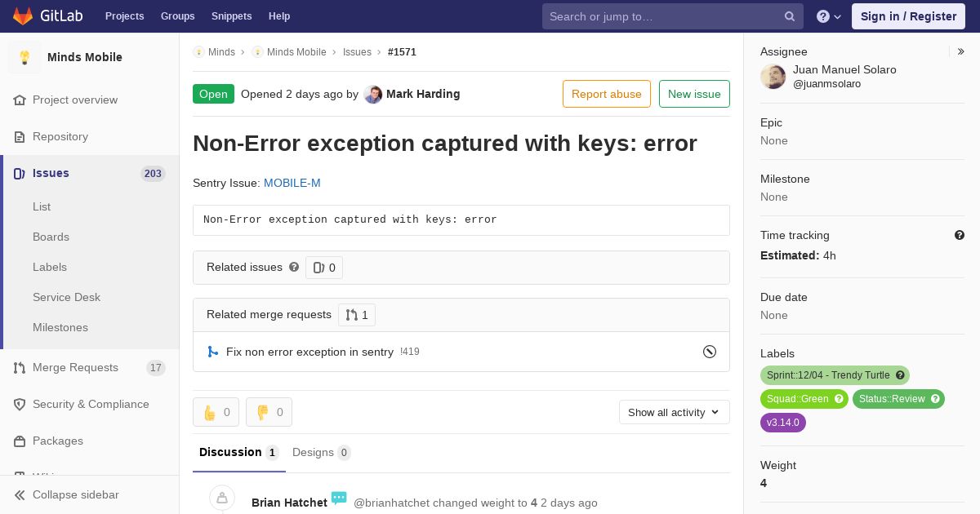Go to Snippets in the top bar

(x=231, y=16)
